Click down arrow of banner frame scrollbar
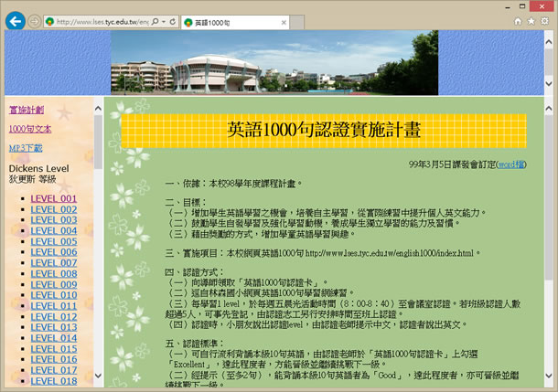Image resolution: width=558 pixels, height=392 pixels. click(x=549, y=84)
